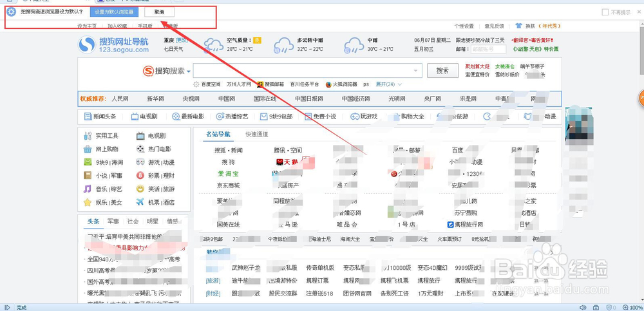Click the 1号店 site link
This screenshot has height=311, width=644.
[x=406, y=225]
